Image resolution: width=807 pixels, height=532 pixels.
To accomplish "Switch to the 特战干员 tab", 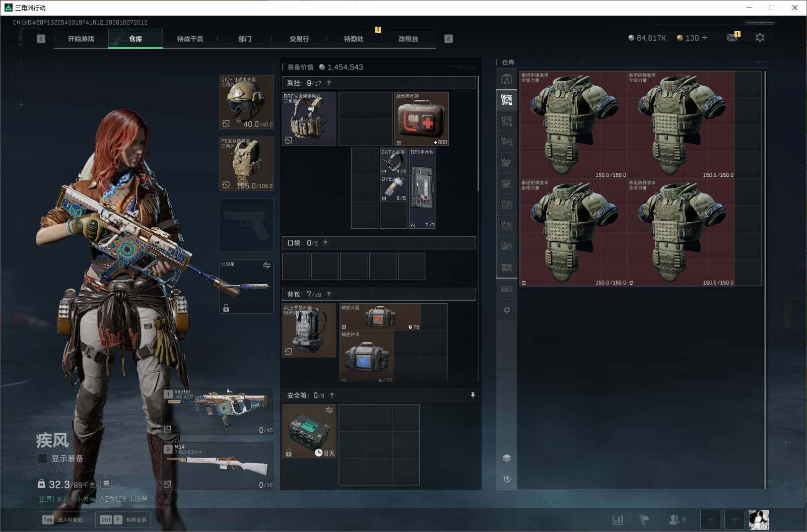I will [190, 39].
